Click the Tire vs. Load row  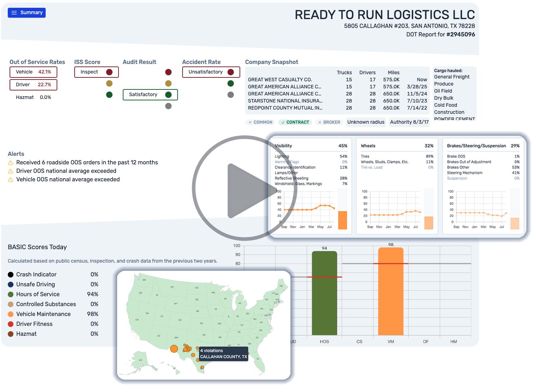[397, 168]
